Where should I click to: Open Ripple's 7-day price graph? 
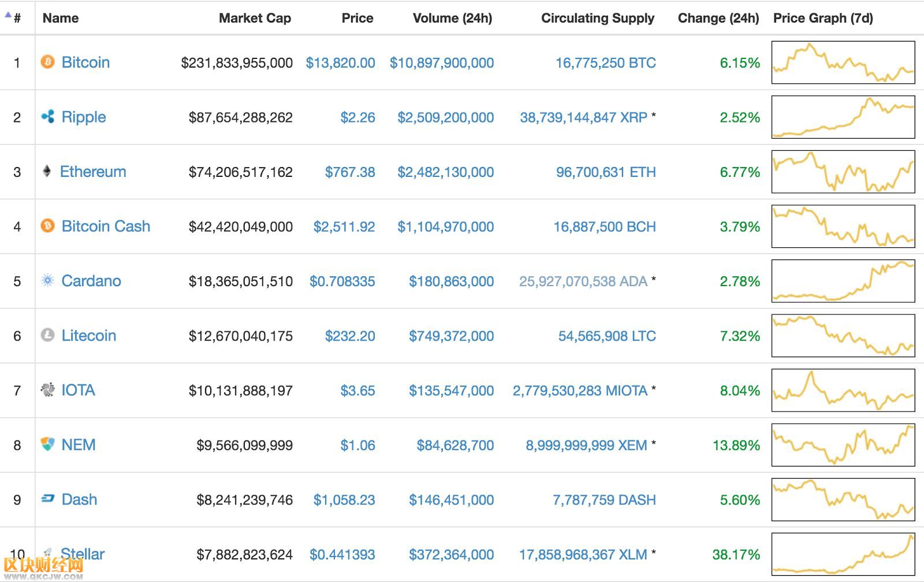[843, 117]
